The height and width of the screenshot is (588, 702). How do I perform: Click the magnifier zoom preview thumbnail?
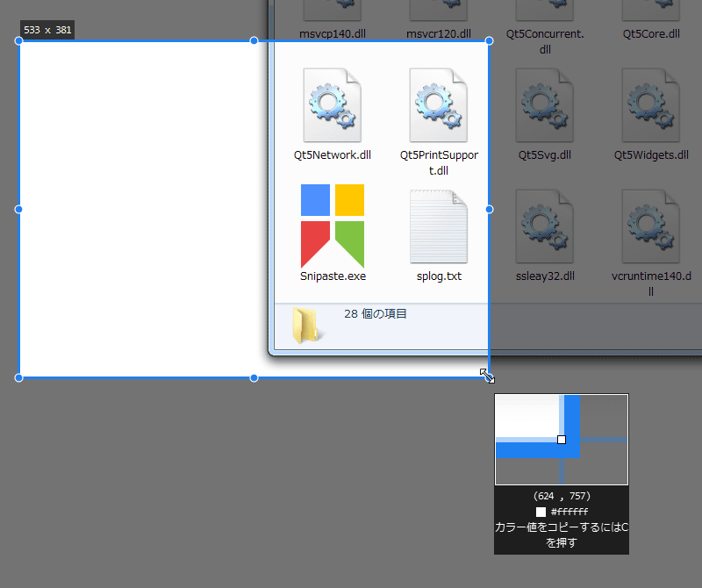click(x=562, y=440)
